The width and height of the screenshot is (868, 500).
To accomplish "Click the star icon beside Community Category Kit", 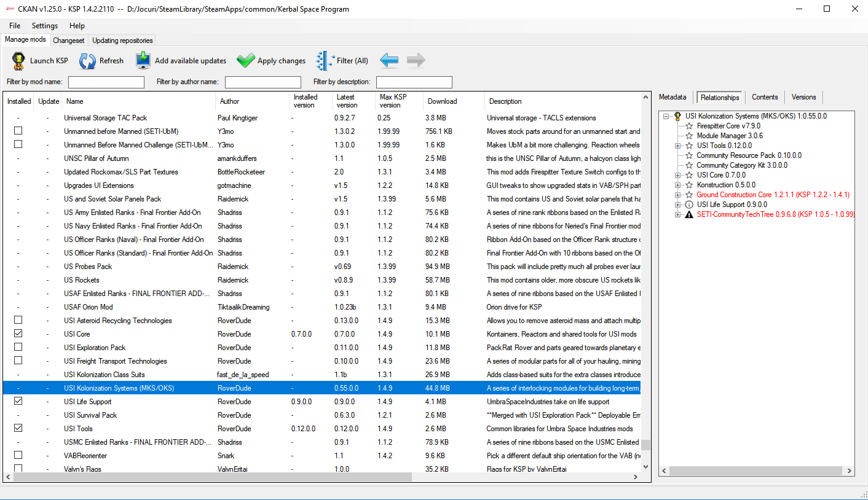I will click(689, 165).
